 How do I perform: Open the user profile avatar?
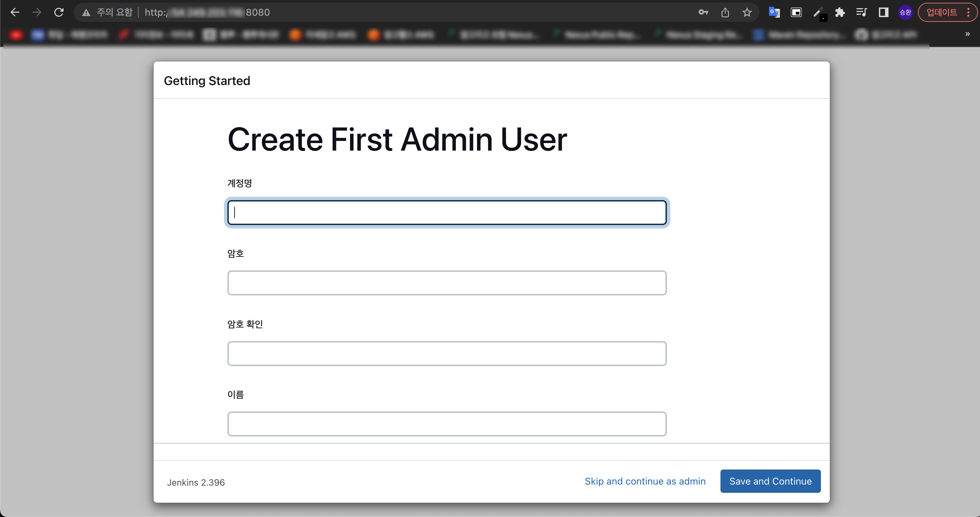(x=905, y=12)
